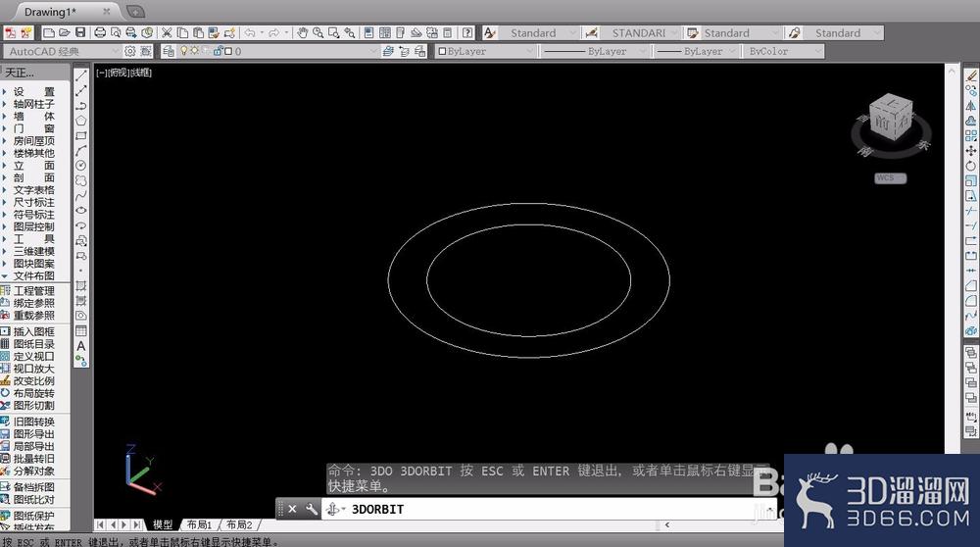Click the [线框] visual style label
This screenshot has width=980, height=547.
(x=140, y=73)
